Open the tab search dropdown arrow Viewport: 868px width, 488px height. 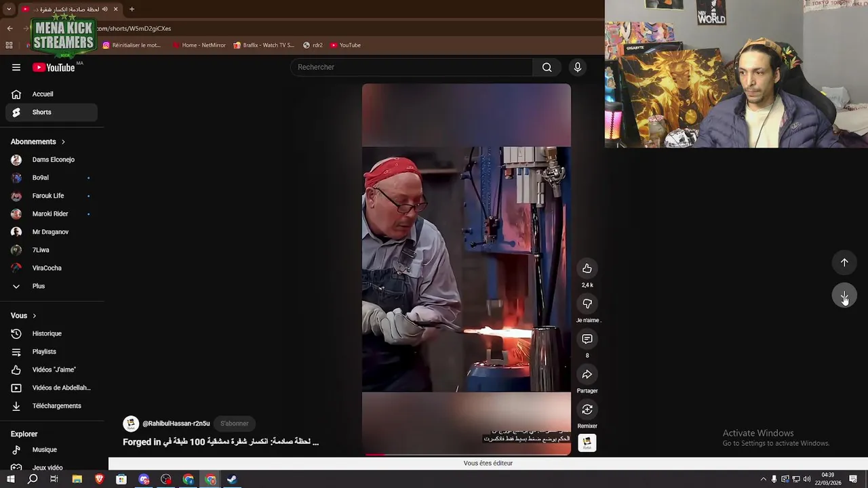click(x=9, y=9)
